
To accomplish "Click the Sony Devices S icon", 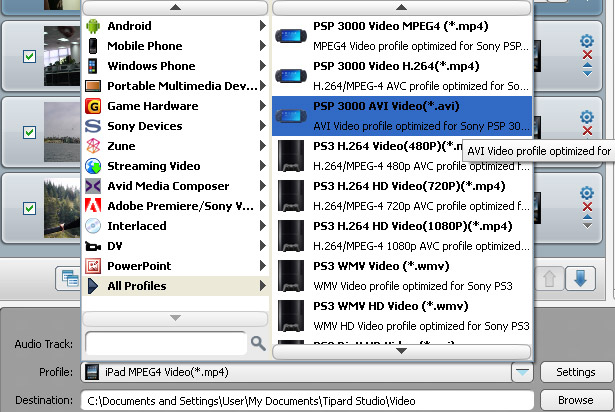I will (93, 126).
